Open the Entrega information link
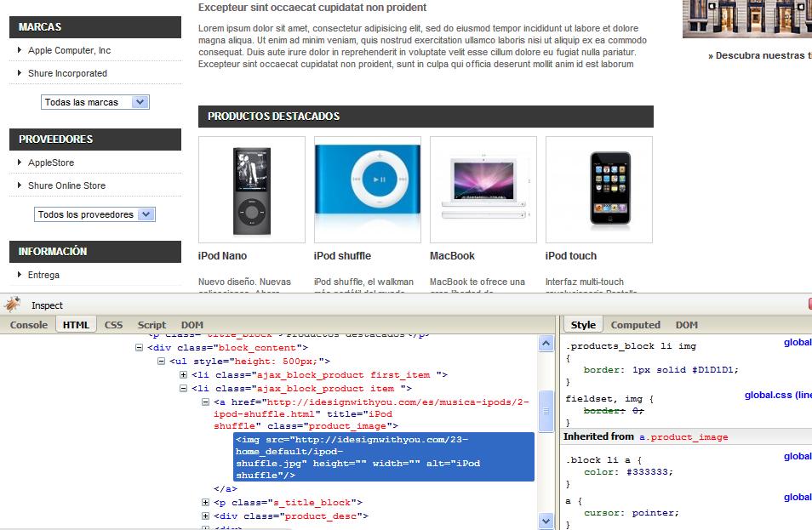Image resolution: width=812 pixels, height=530 pixels. pos(43,275)
